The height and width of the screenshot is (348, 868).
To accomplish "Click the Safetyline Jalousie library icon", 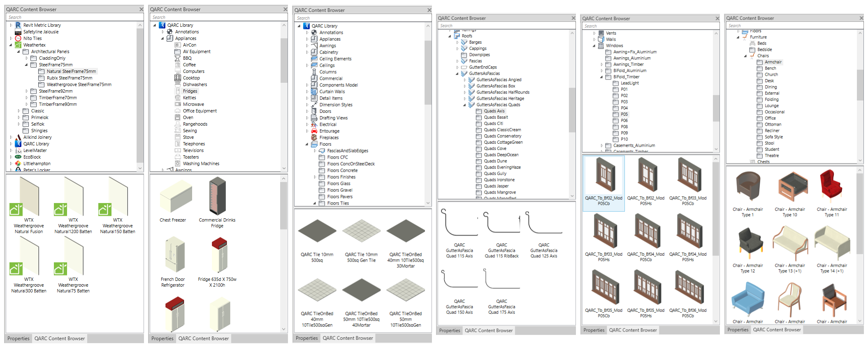I will (18, 32).
